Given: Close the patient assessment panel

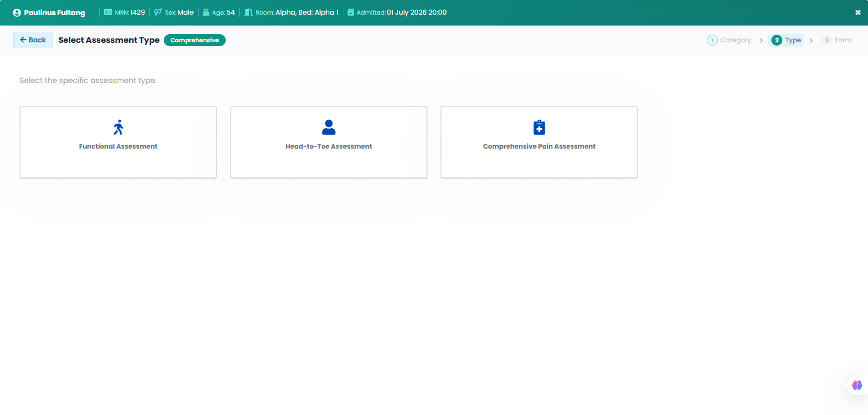Looking at the screenshot, I should point(858,12).
